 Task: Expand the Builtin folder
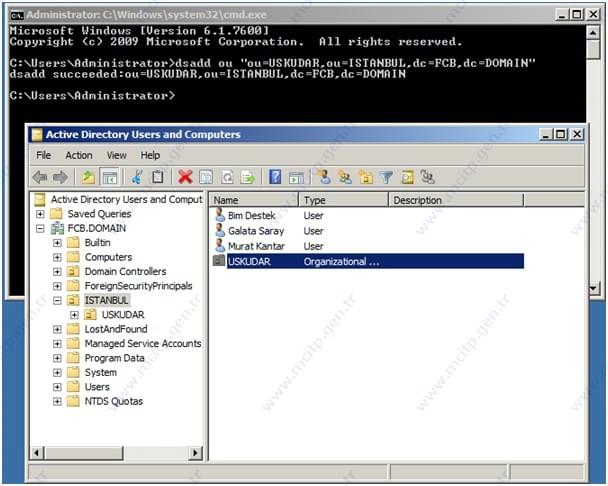(57, 243)
